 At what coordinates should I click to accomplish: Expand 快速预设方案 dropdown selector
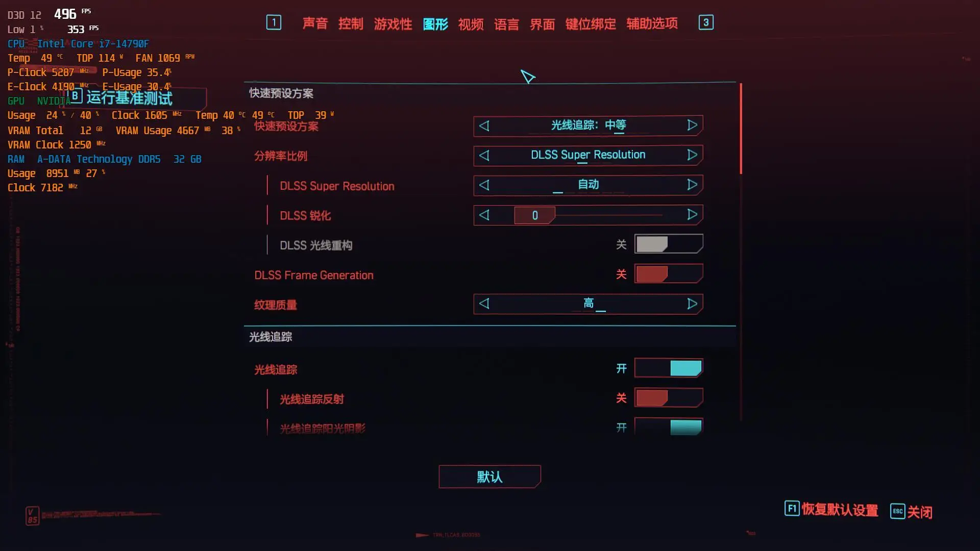click(587, 125)
